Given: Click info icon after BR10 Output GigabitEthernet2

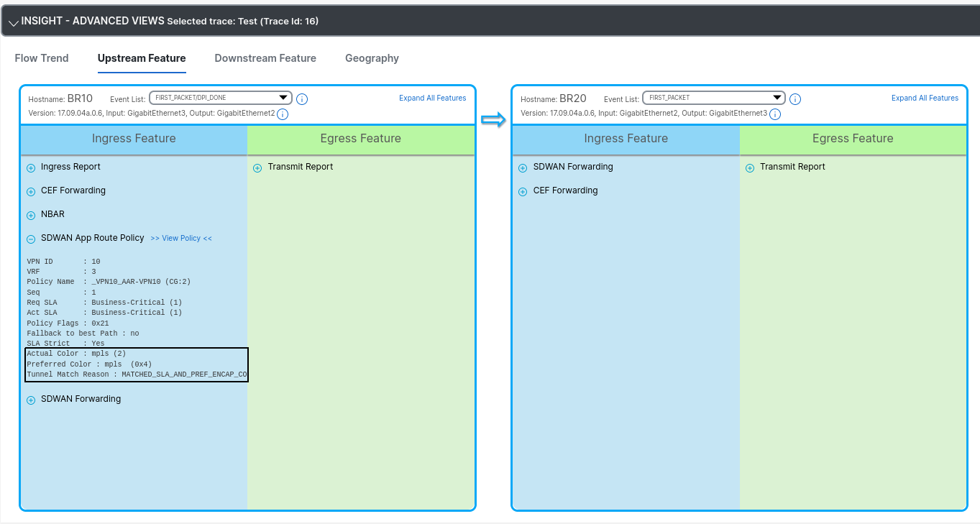Looking at the screenshot, I should [283, 114].
